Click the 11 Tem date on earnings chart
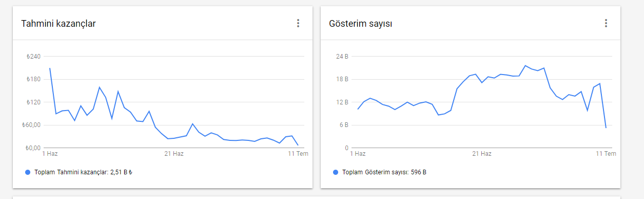Image resolution: width=644 pixels, height=199 pixels. (x=298, y=154)
